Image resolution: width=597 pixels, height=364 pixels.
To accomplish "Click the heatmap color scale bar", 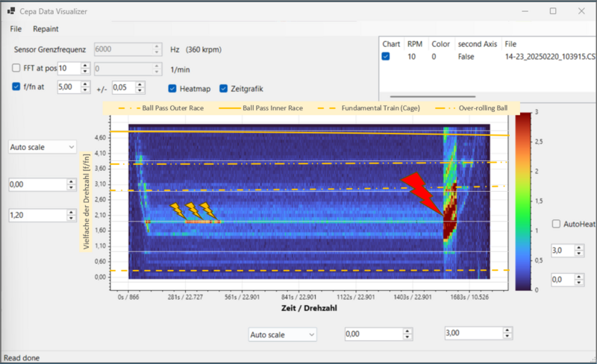I will click(x=525, y=200).
